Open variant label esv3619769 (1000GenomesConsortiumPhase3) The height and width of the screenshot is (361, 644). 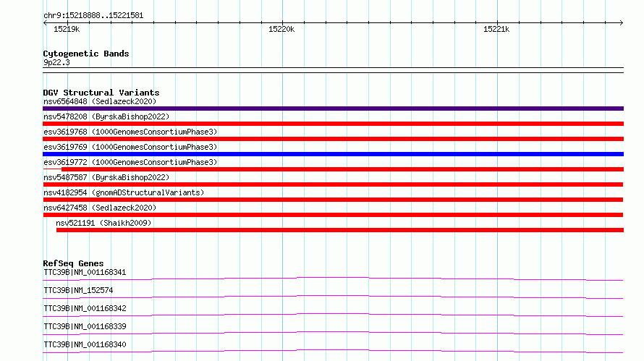point(130,147)
